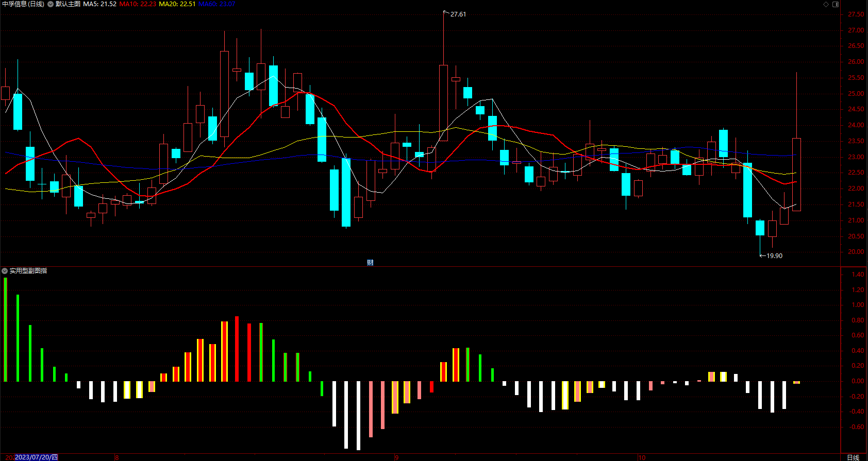Click the 默认主图 indicator label

click(68, 4)
